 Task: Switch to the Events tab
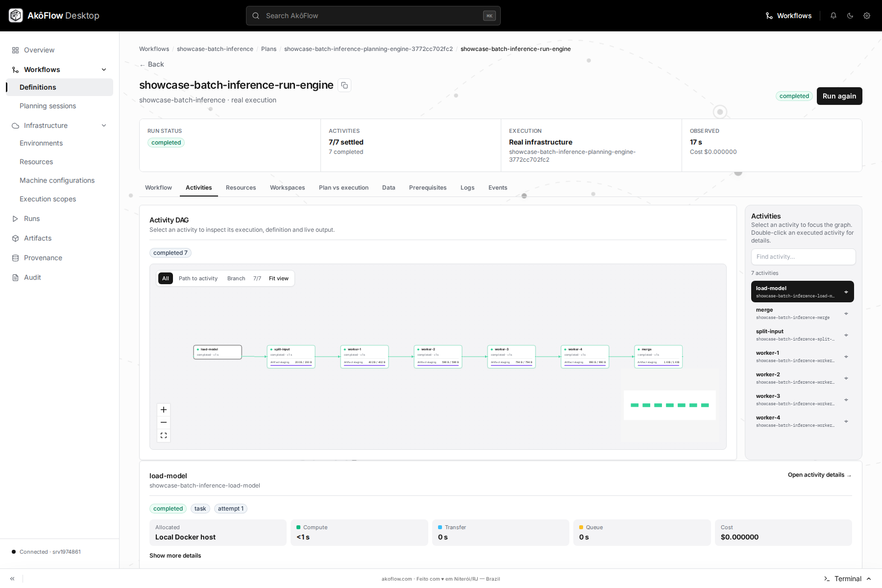pyautogui.click(x=498, y=188)
